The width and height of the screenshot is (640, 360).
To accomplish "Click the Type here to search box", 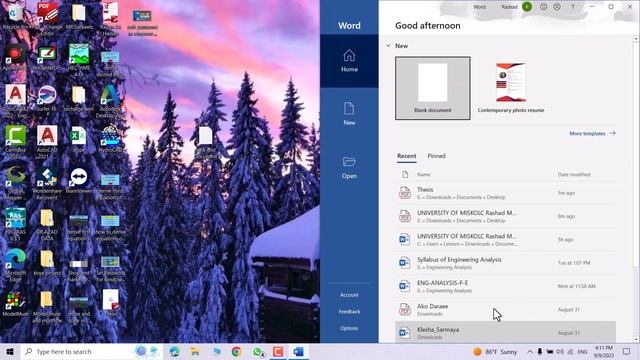I will tap(92, 351).
